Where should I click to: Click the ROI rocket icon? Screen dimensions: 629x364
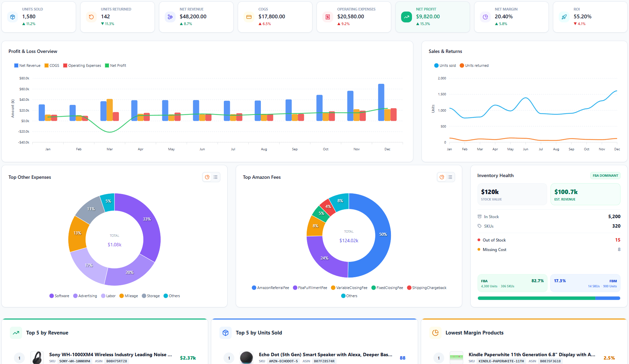click(564, 17)
